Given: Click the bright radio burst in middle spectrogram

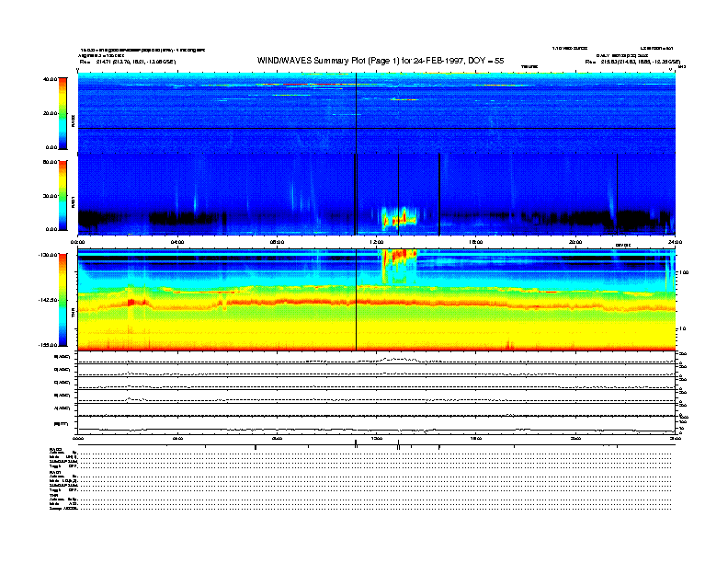Looking at the screenshot, I should tap(399, 218).
